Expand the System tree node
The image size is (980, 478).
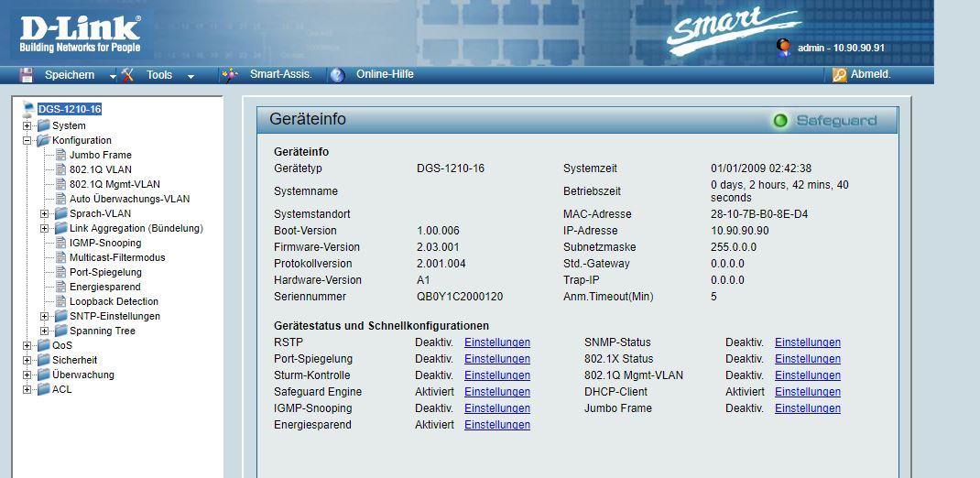27,125
